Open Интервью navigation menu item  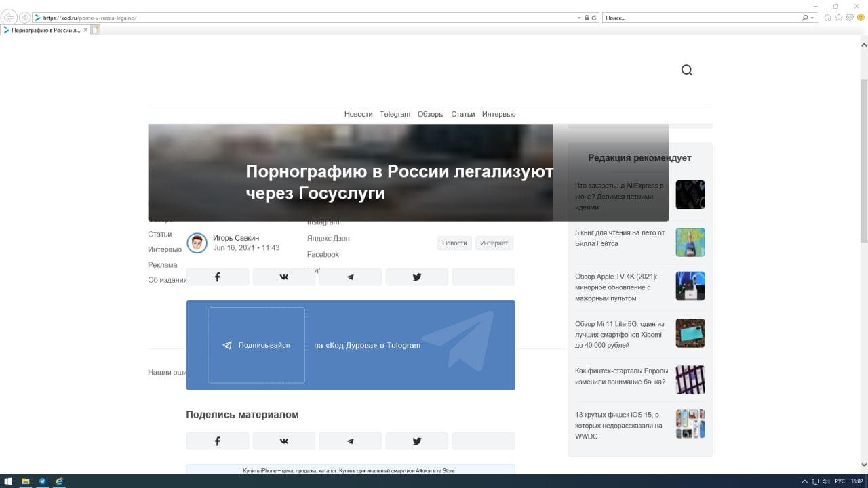pyautogui.click(x=499, y=114)
